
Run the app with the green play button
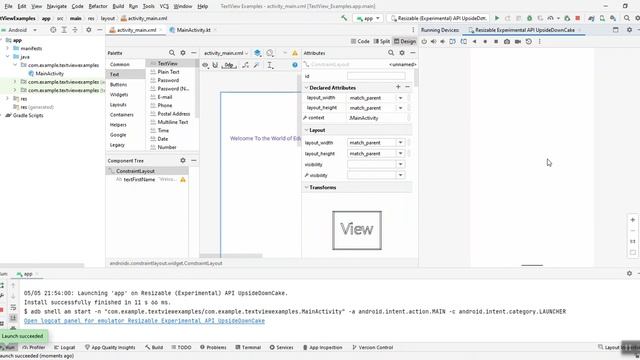tap(497, 18)
